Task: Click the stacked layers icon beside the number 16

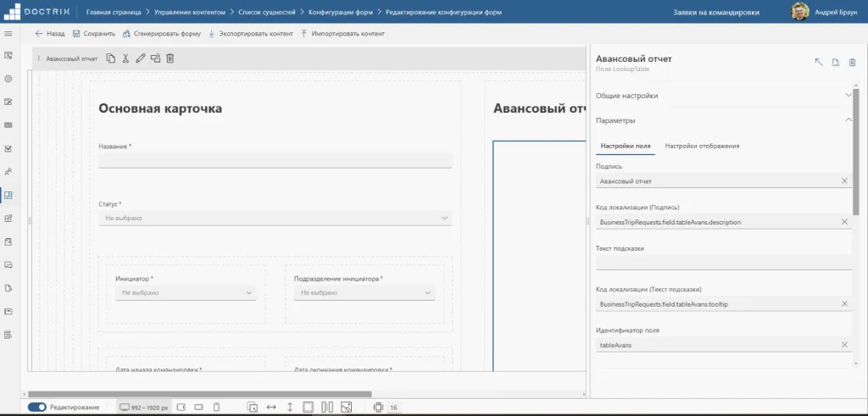Action: coord(378,408)
